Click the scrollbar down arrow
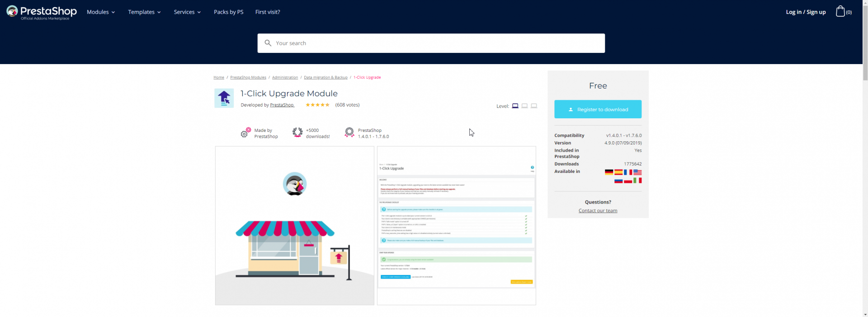 (x=865, y=314)
